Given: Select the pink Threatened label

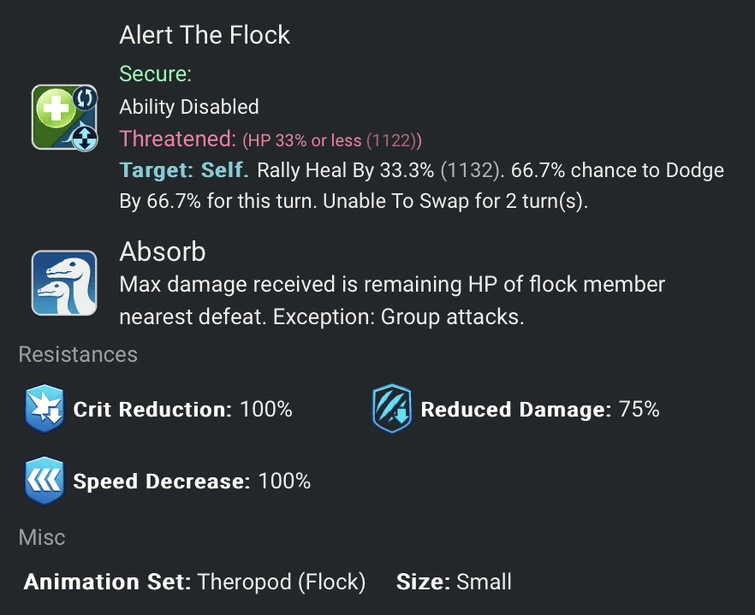Looking at the screenshot, I should pyautogui.click(x=178, y=139).
